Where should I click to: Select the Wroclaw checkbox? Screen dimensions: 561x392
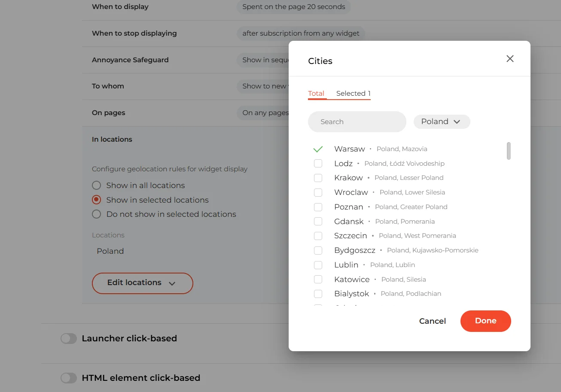pos(318,192)
